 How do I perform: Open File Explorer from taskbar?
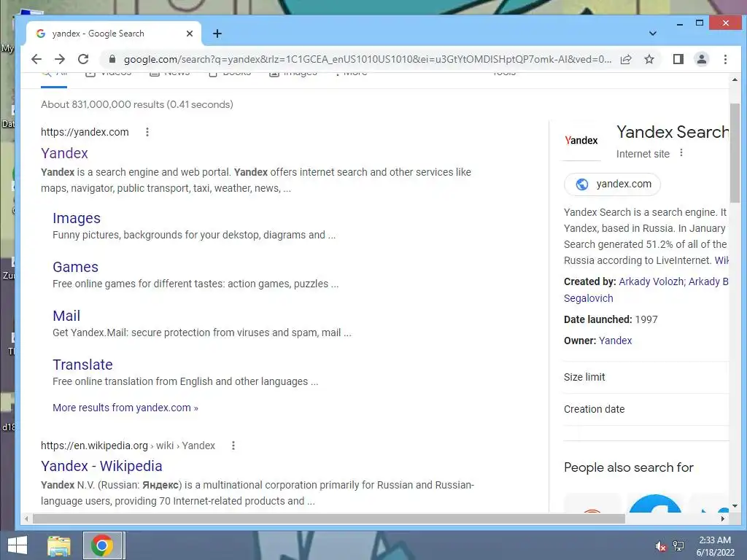click(58, 545)
